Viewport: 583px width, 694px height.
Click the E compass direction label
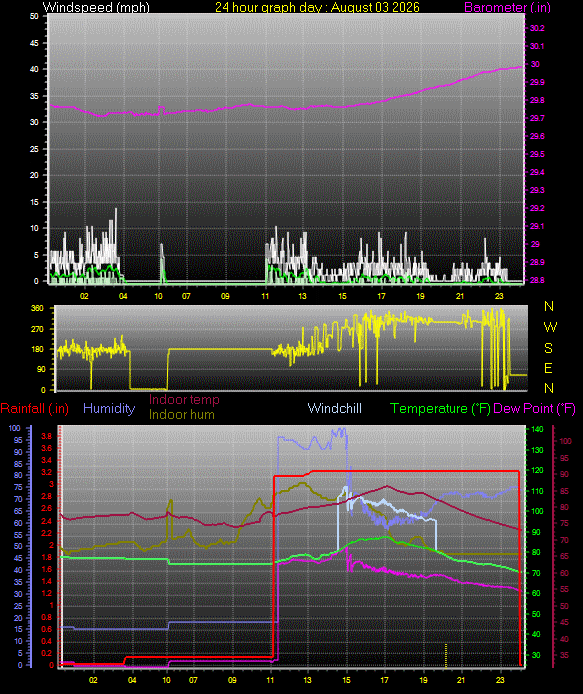(548, 368)
